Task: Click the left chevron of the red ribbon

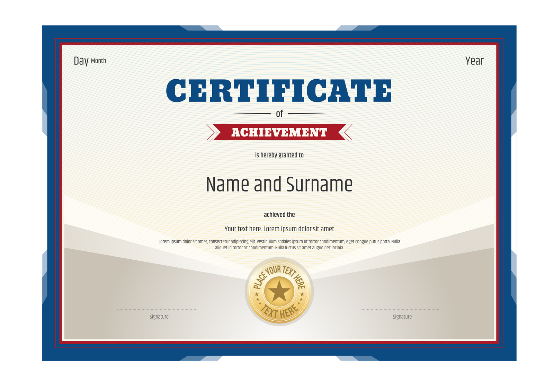Action: point(213,132)
